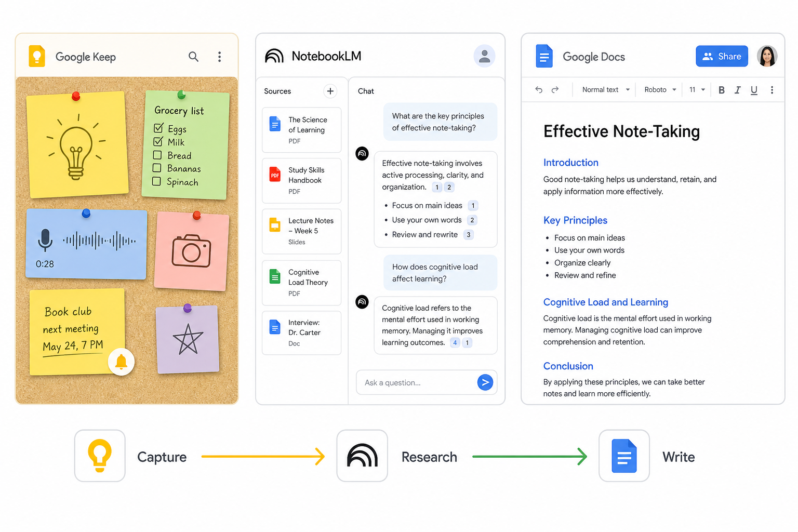Open Interview: Dr. Carter doc

302,333
